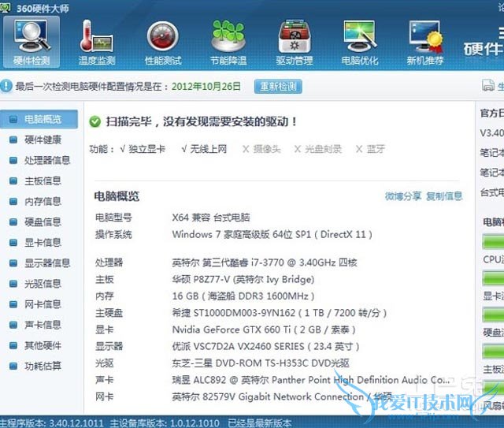504x428 pixels.
Task: Click 优派 VX2460 SERIES monitor value
Action: click(266, 346)
